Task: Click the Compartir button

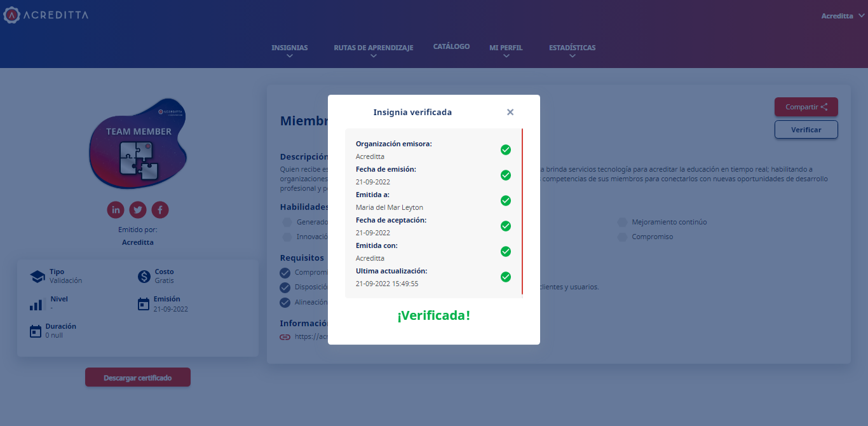Action: [806, 107]
